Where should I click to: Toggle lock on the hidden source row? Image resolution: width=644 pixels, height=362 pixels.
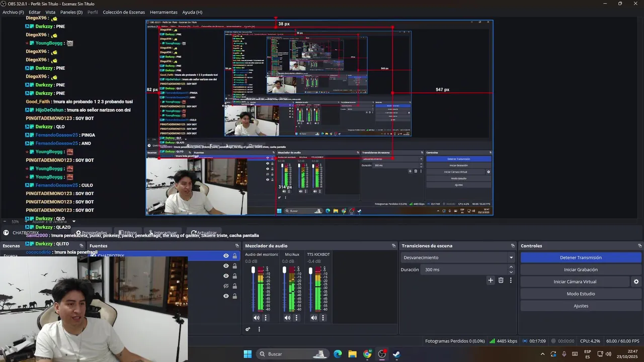pyautogui.click(x=234, y=286)
